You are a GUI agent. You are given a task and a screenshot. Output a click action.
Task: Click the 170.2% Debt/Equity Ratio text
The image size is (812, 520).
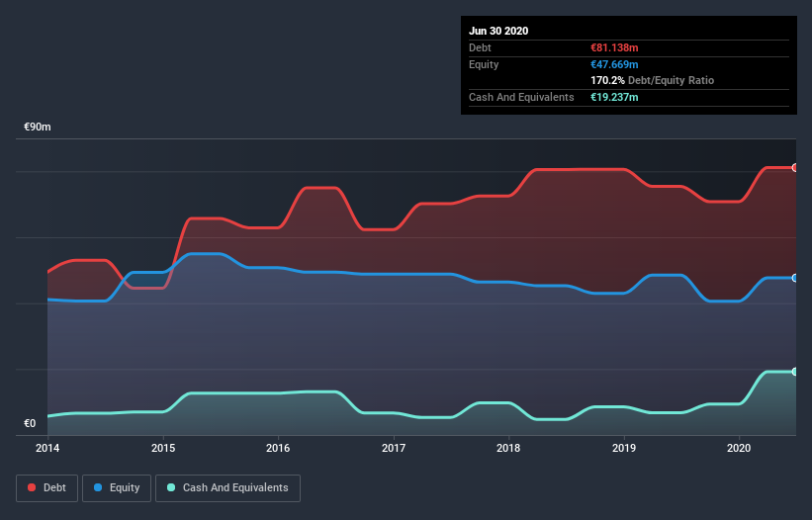click(652, 80)
